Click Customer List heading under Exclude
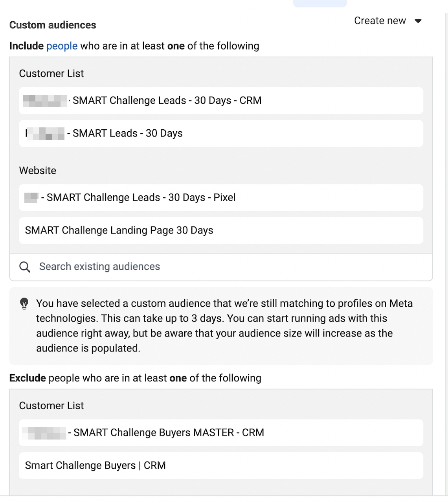448x504 pixels. click(51, 406)
